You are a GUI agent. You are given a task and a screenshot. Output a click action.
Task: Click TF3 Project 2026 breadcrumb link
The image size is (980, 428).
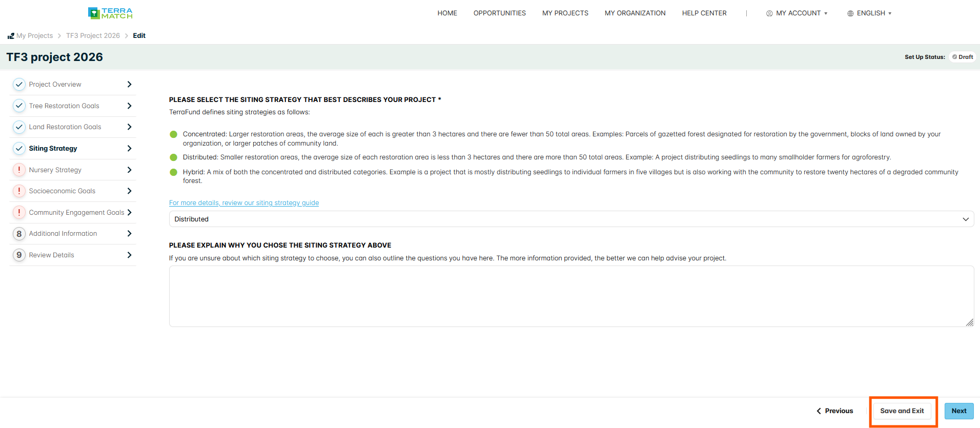coord(93,36)
